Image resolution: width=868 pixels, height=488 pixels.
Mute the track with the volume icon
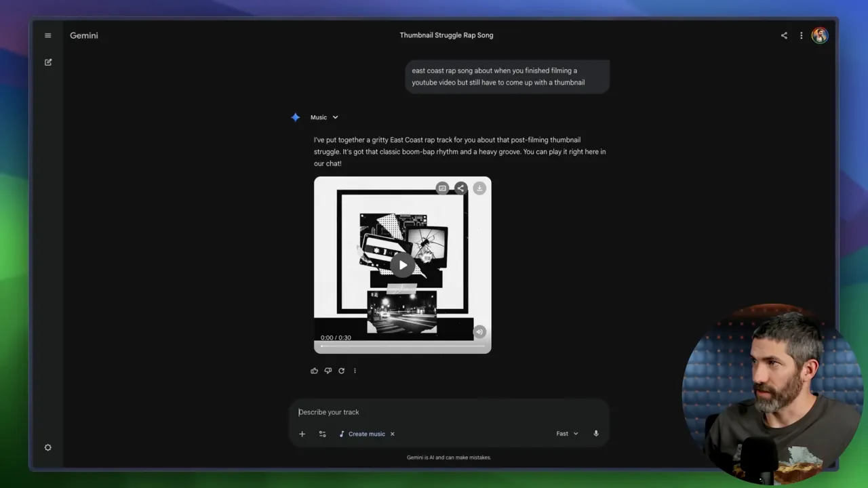[x=479, y=331]
